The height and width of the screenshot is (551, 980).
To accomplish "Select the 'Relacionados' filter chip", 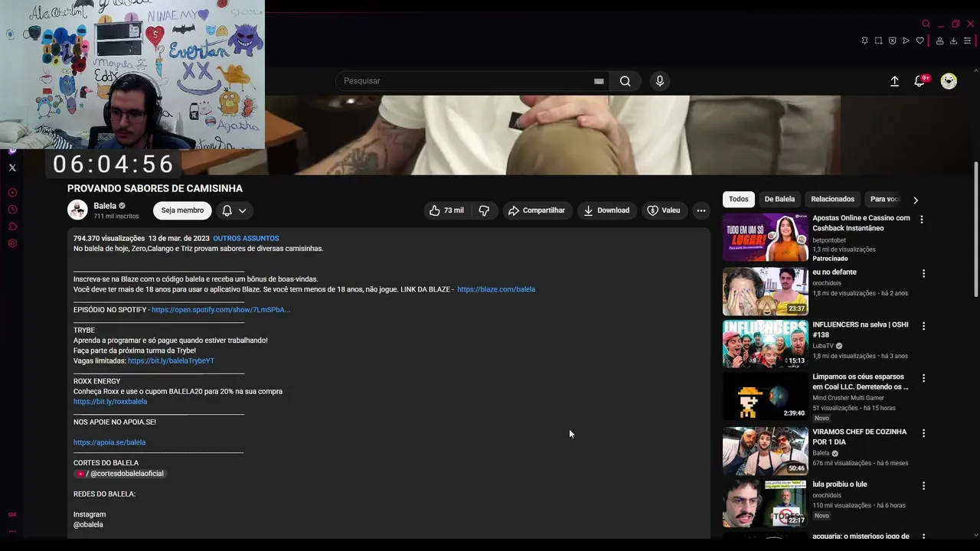I will tap(832, 199).
